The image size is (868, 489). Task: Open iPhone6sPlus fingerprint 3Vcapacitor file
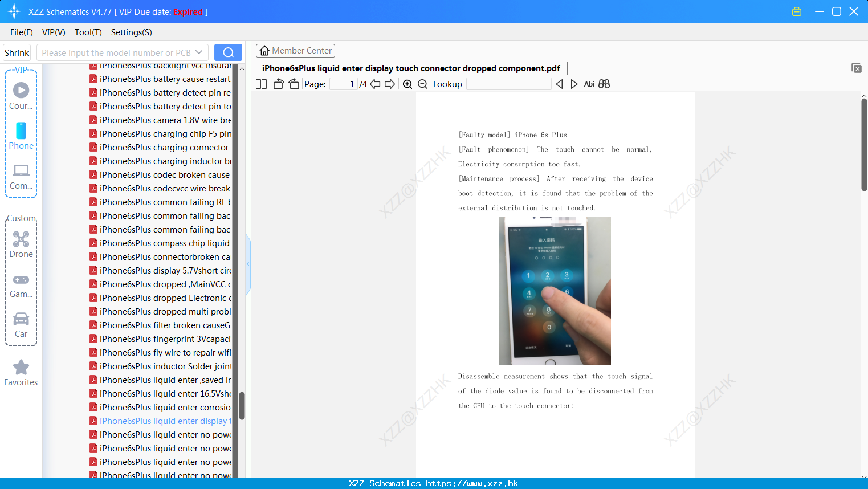(x=161, y=339)
